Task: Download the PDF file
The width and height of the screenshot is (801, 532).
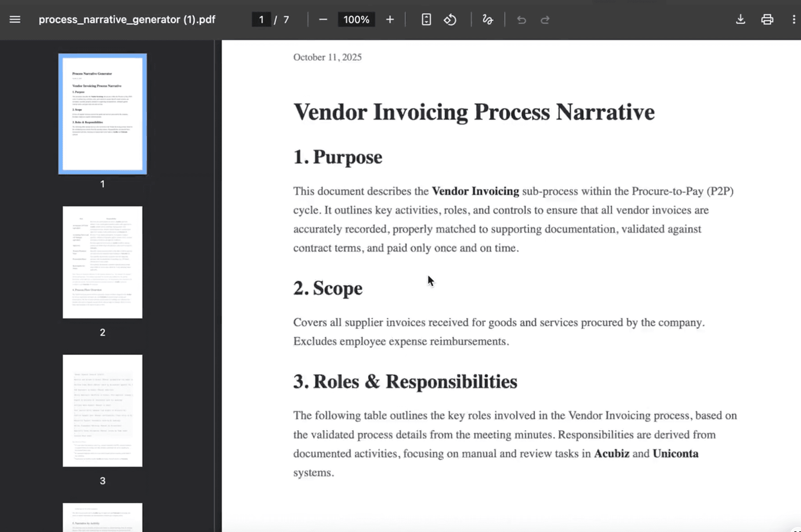Action: point(740,20)
